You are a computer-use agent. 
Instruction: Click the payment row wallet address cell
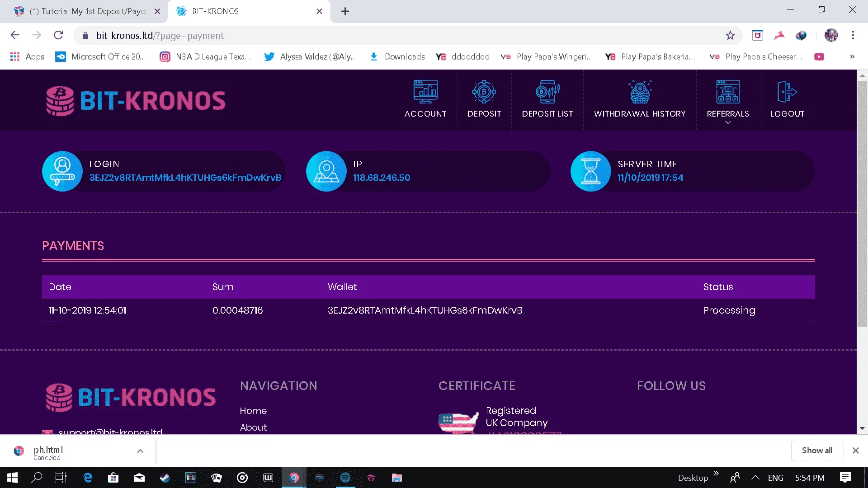pyautogui.click(x=425, y=310)
